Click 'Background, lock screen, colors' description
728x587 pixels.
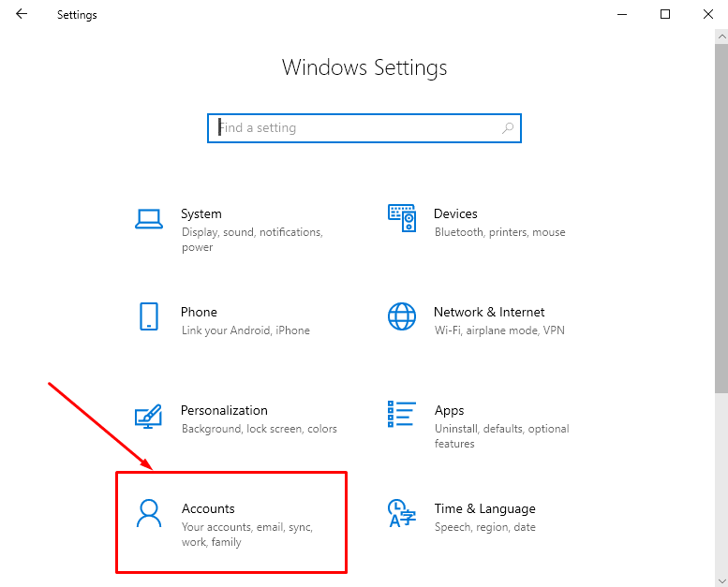(260, 429)
